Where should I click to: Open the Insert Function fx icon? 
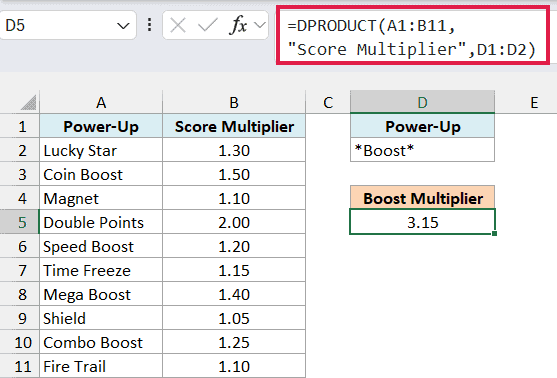238,26
